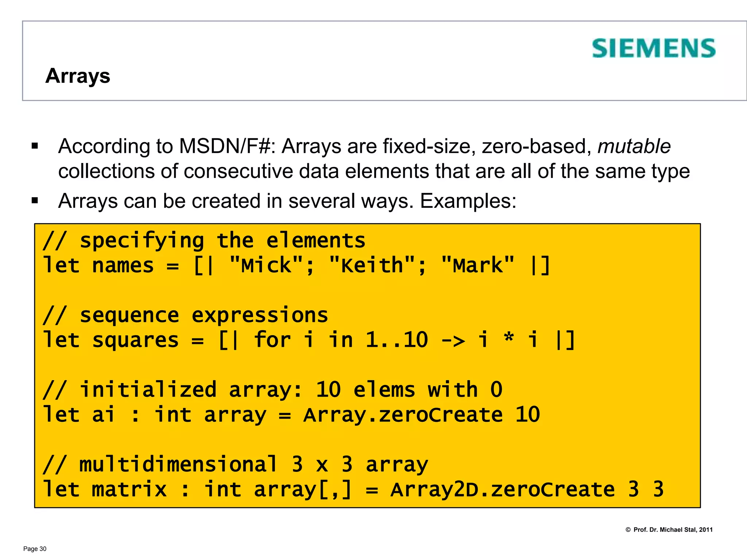Click the string "Keith" in code

pos(372,265)
